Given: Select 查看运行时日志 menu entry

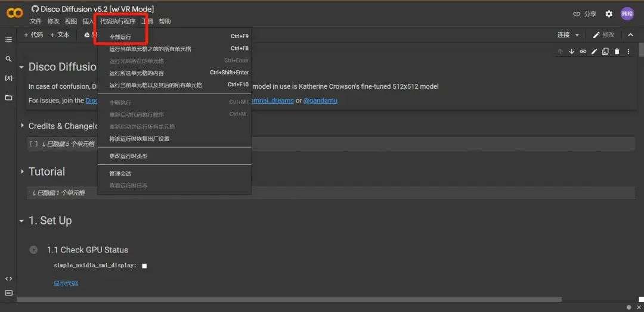Looking at the screenshot, I should 175,186.
